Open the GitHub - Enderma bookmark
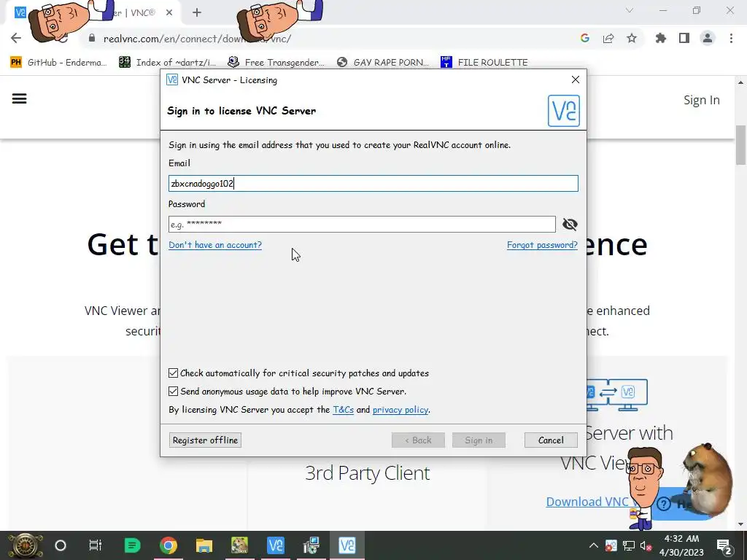This screenshot has width=747, height=560. pos(58,63)
